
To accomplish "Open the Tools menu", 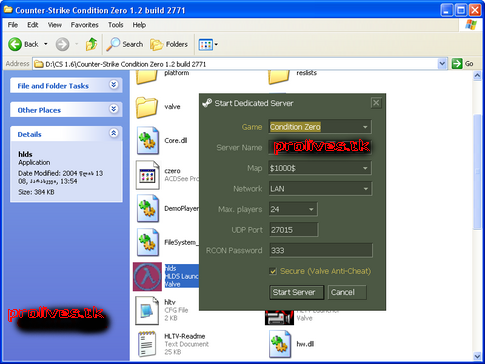I will (116, 25).
